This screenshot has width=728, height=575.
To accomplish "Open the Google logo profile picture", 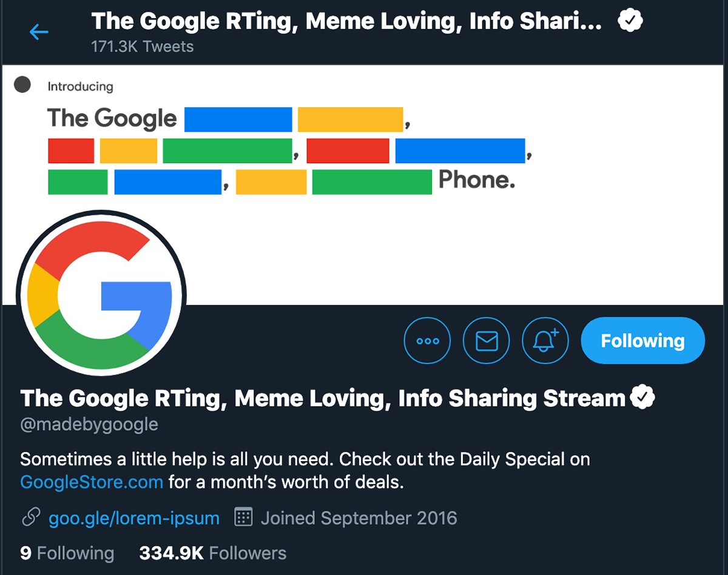I will point(100,295).
